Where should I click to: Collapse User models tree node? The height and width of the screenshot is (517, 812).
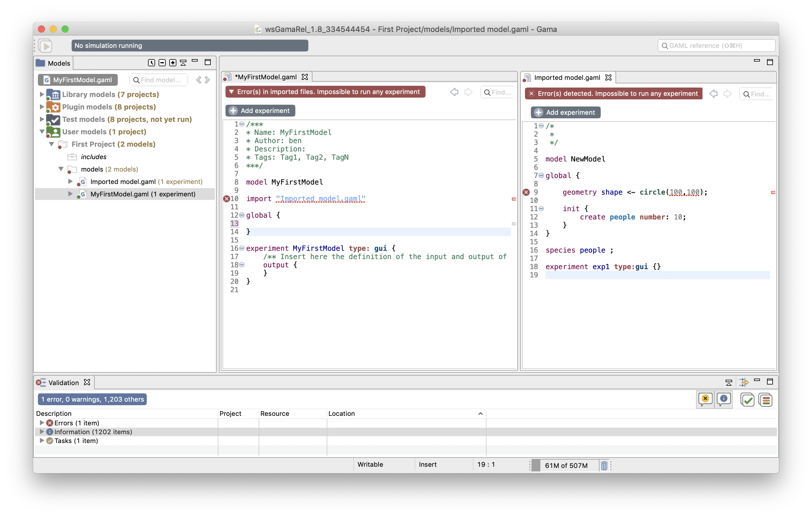pyautogui.click(x=41, y=132)
